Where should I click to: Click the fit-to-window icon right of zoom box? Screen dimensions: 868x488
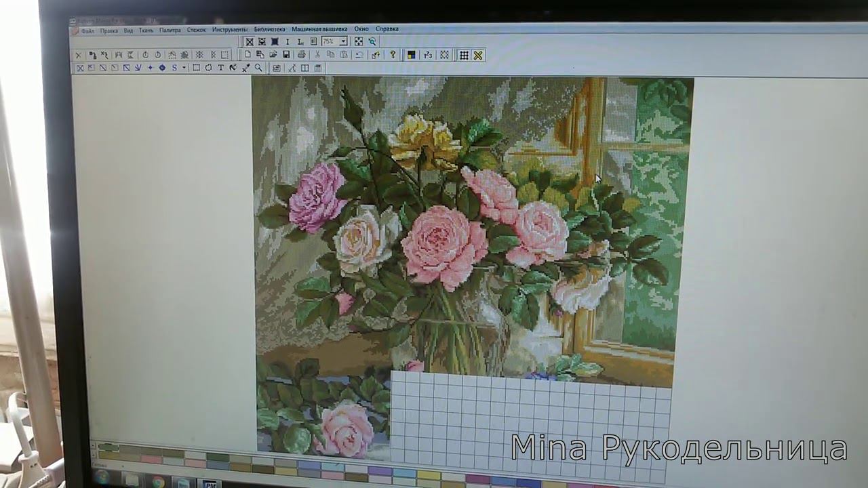click(x=359, y=41)
